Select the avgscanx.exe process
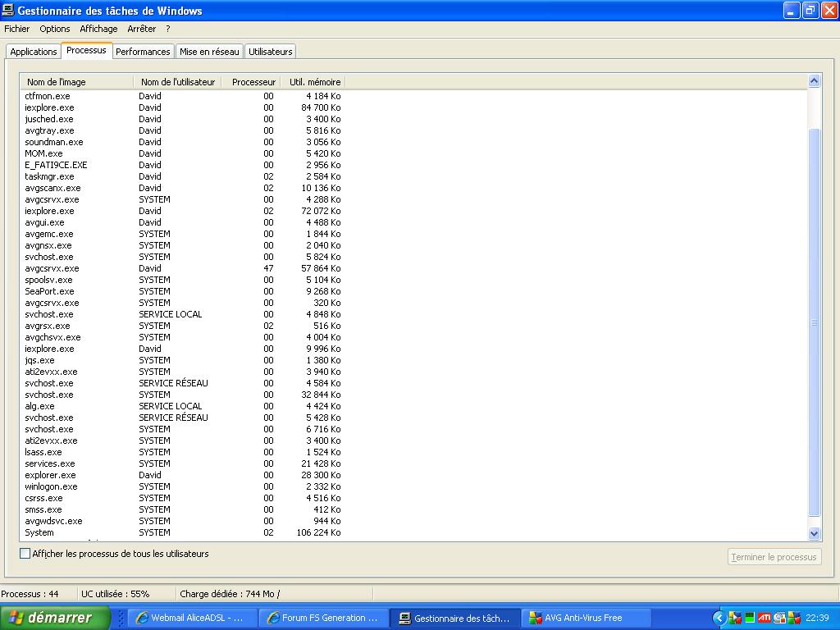Image resolution: width=840 pixels, height=630 pixels. (x=183, y=188)
